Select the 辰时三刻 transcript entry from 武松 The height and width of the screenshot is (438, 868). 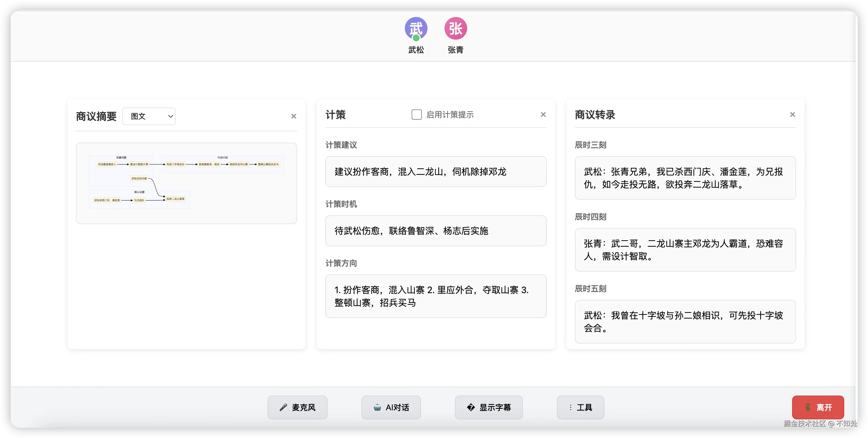point(685,178)
